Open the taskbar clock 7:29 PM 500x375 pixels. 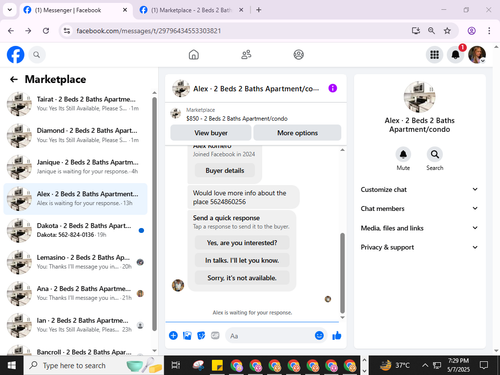458,365
